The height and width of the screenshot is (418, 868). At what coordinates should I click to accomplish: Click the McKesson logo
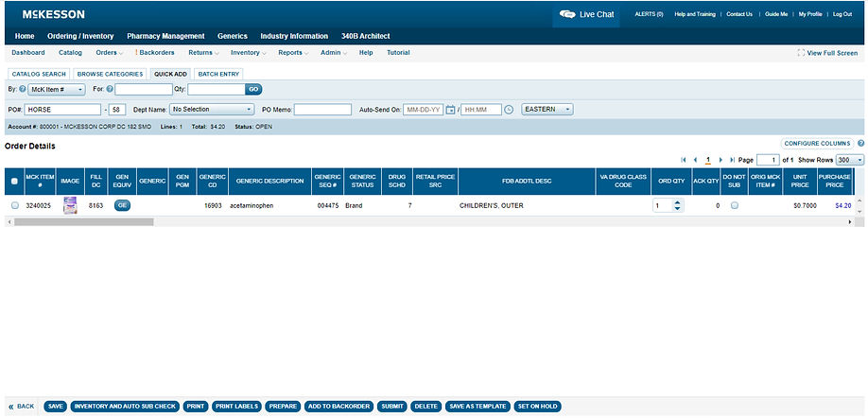click(x=54, y=14)
